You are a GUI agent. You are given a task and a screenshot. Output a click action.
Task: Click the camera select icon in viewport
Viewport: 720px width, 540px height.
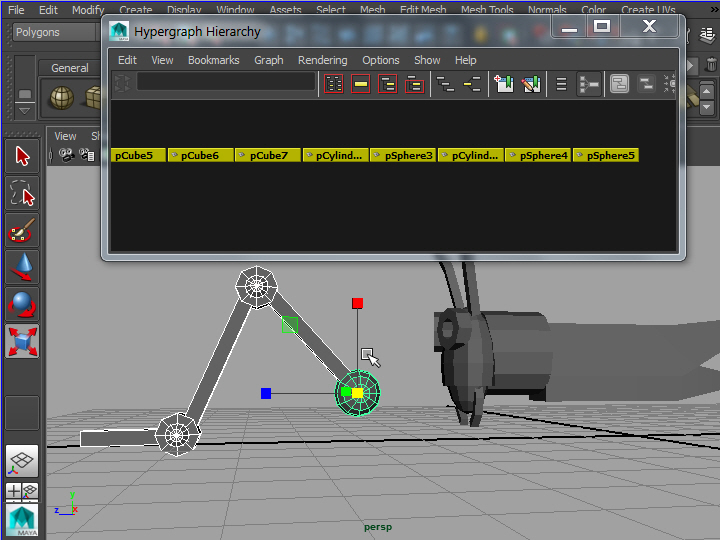point(66,155)
